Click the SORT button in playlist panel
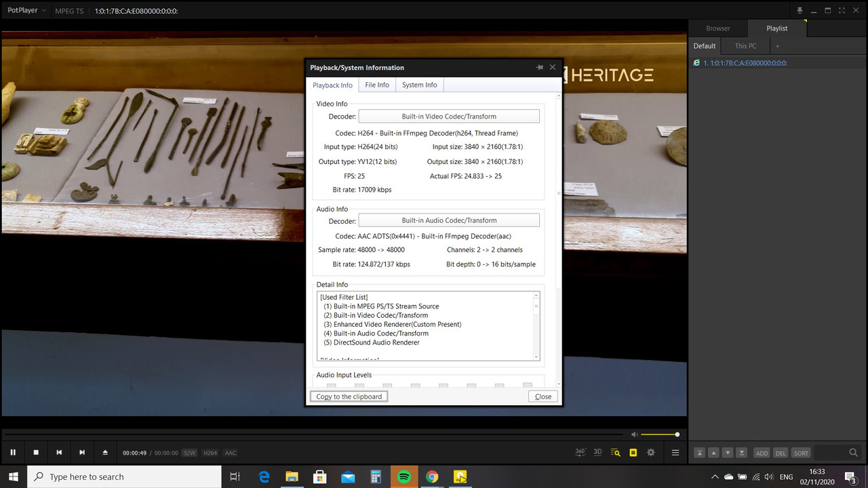868x488 pixels. point(801,453)
